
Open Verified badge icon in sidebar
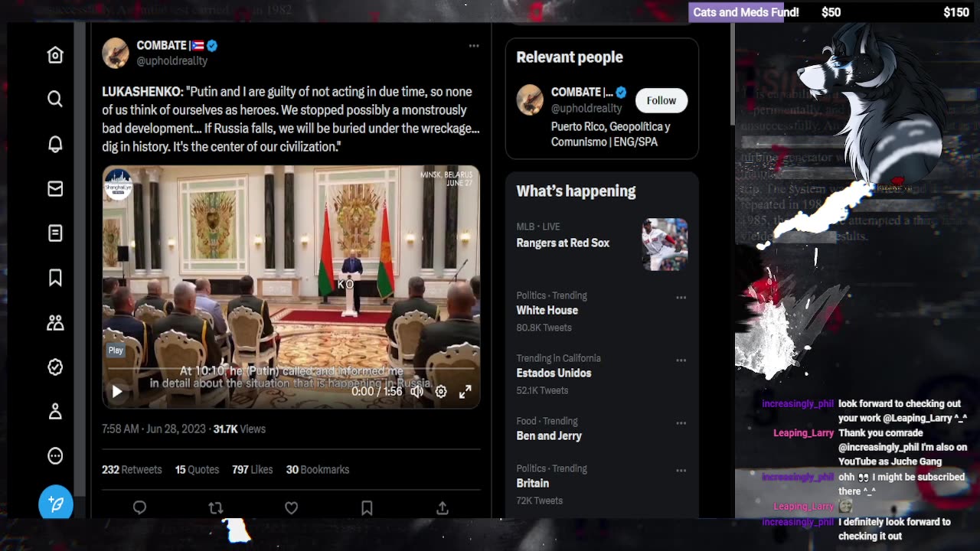point(55,367)
